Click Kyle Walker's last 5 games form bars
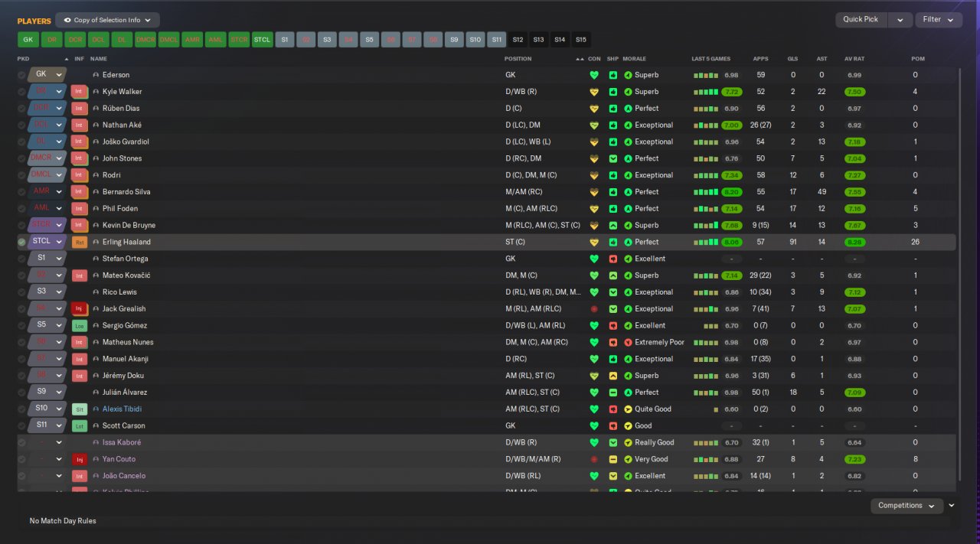This screenshot has height=544, width=980. (706, 92)
